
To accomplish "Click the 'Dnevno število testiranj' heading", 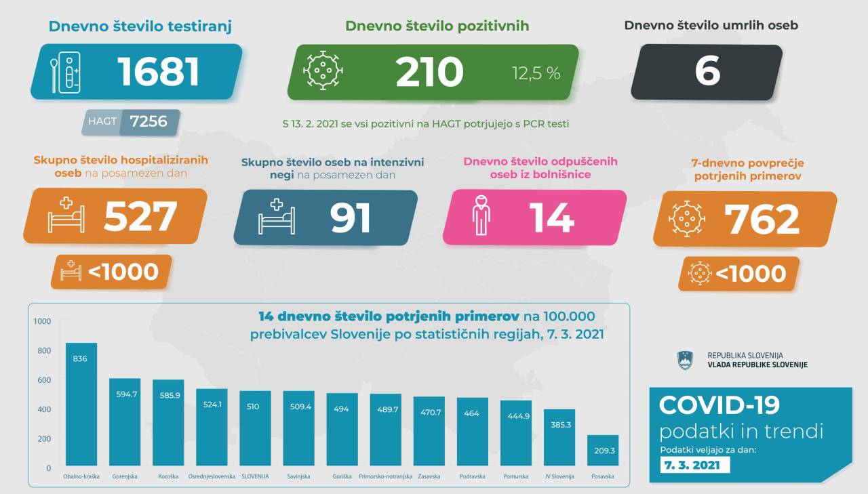I will [x=140, y=26].
